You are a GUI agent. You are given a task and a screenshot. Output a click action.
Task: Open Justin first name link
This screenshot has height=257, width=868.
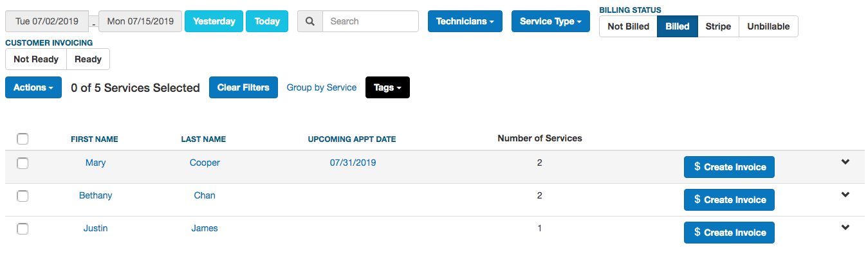tap(95, 228)
